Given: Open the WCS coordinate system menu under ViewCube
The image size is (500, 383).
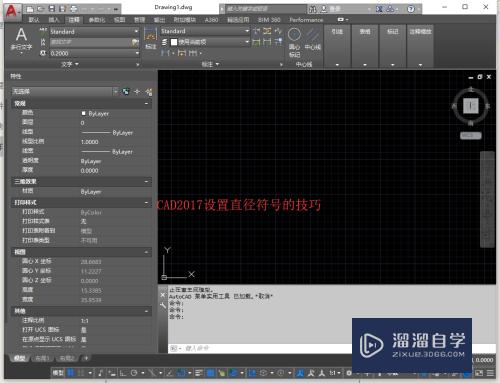Looking at the screenshot, I should 471,136.
